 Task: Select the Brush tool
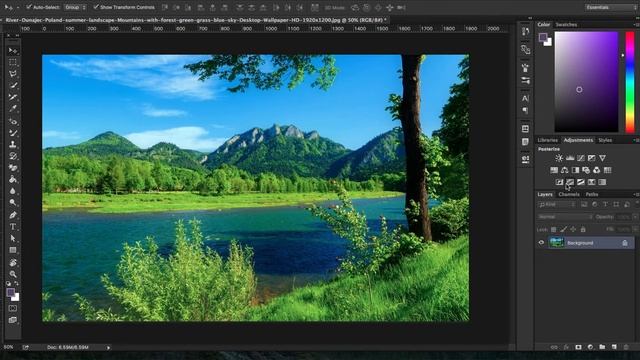tap(13, 133)
